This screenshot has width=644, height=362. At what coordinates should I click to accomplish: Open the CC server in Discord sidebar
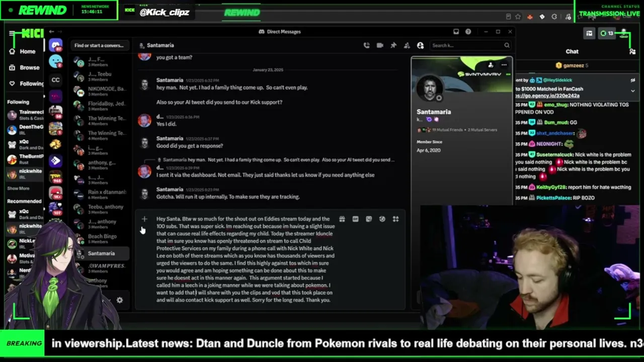tap(55, 79)
